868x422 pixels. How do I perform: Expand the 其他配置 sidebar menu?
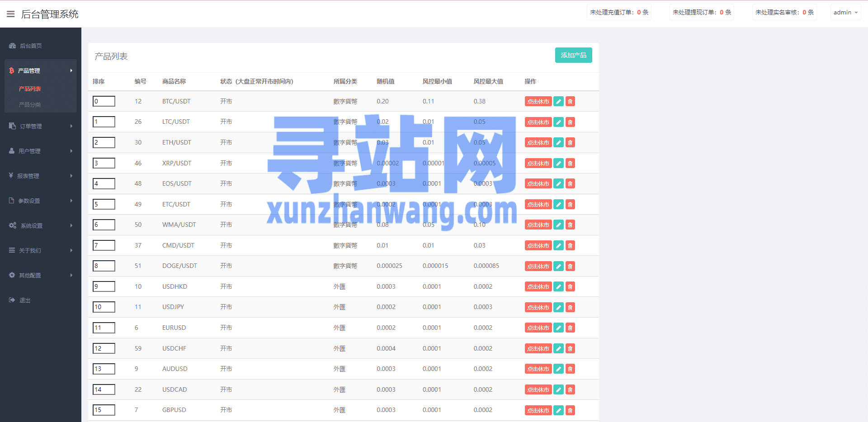[41, 275]
